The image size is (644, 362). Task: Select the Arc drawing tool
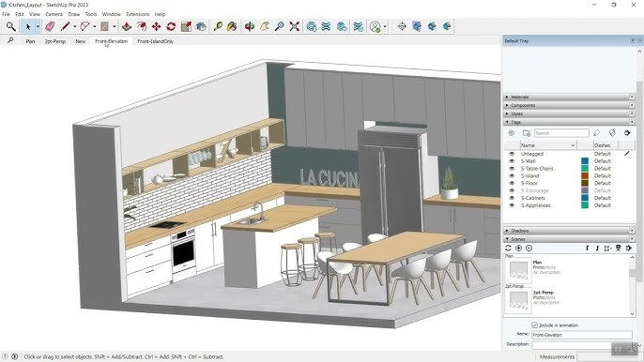click(84, 26)
